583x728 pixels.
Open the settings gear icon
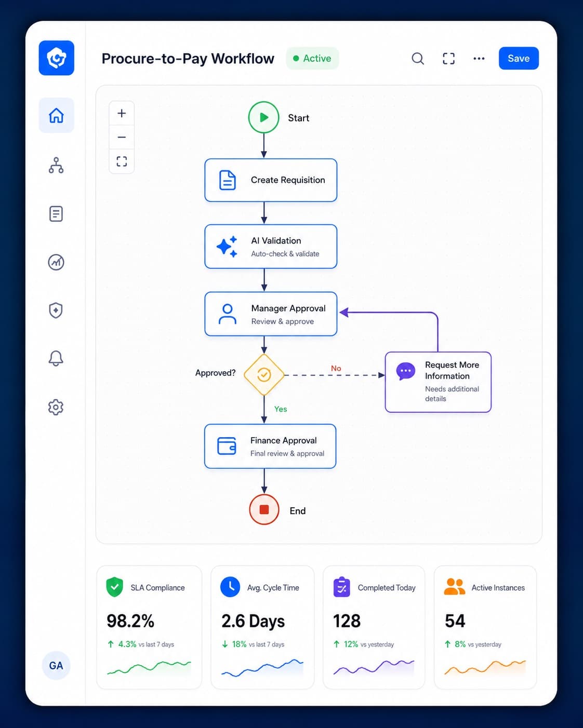click(56, 407)
